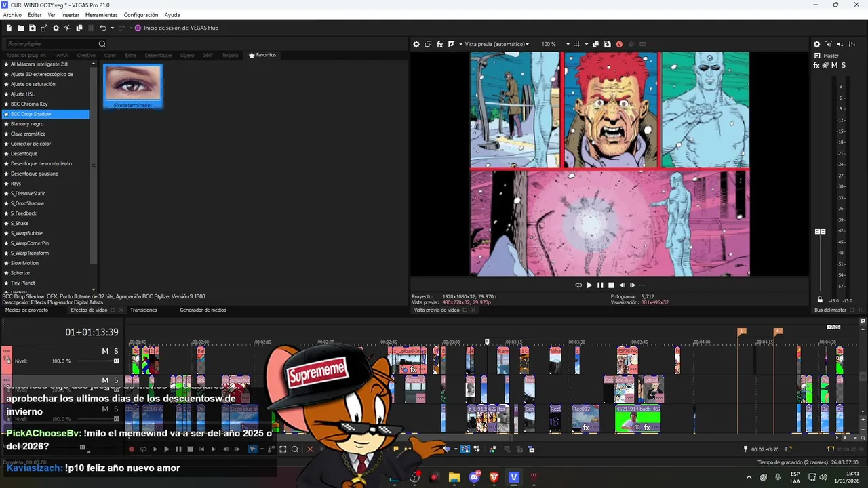Image resolution: width=868 pixels, height=488 pixels.
Task: Undo the last action
Action: coord(103,28)
